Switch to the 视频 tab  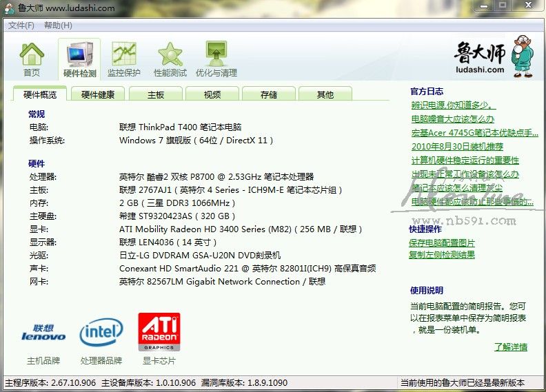(x=212, y=94)
